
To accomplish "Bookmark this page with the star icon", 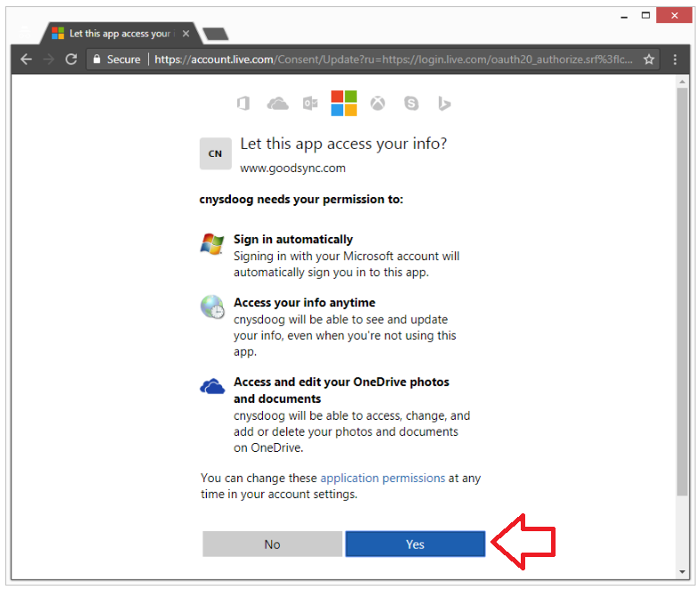I will [x=649, y=60].
